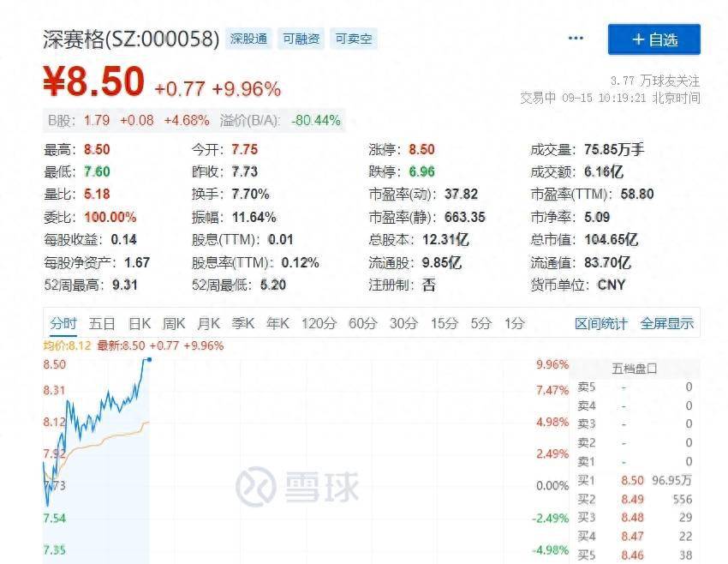Open the three-dots more options menu
728x564 pixels.
[576, 38]
